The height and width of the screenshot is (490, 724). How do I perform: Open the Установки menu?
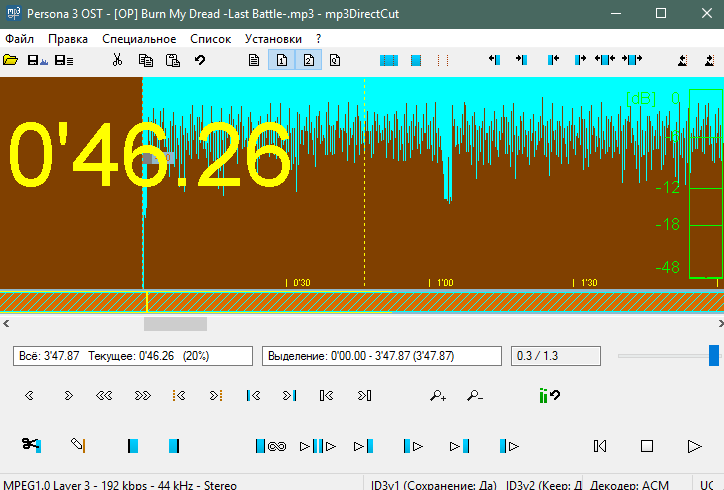click(x=273, y=39)
